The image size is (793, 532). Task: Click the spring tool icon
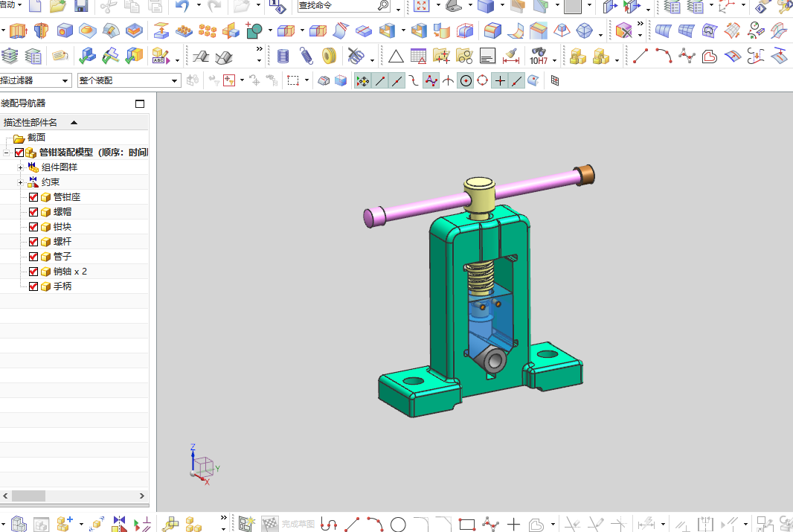[x=306, y=56]
